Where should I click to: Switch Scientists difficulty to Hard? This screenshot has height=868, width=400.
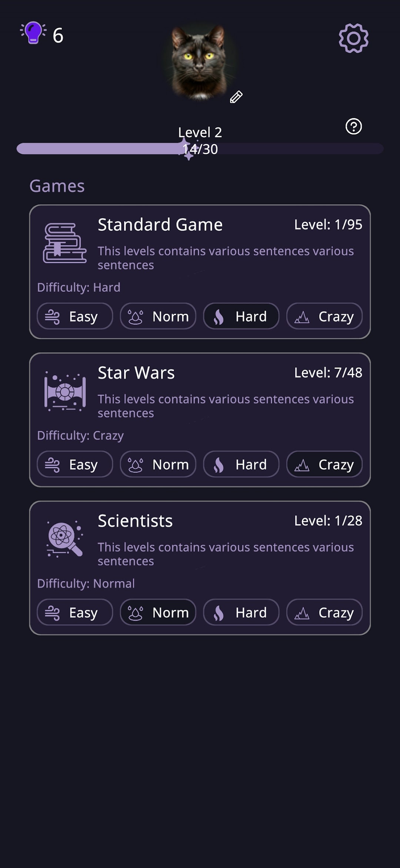(x=241, y=612)
